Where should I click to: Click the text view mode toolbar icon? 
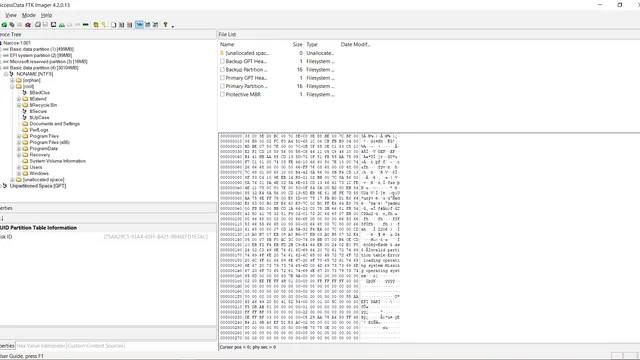click(x=147, y=25)
